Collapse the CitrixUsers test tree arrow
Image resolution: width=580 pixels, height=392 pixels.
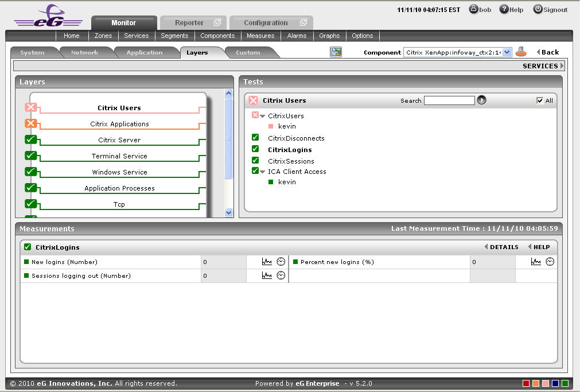point(263,117)
